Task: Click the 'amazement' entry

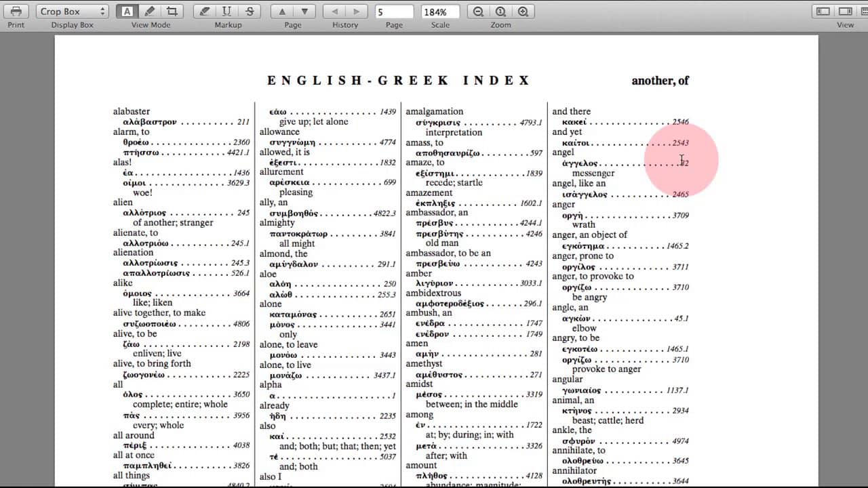Action: click(429, 193)
